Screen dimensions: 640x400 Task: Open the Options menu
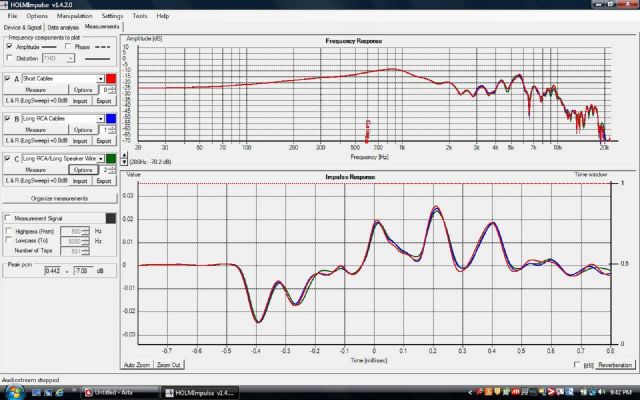coord(37,16)
